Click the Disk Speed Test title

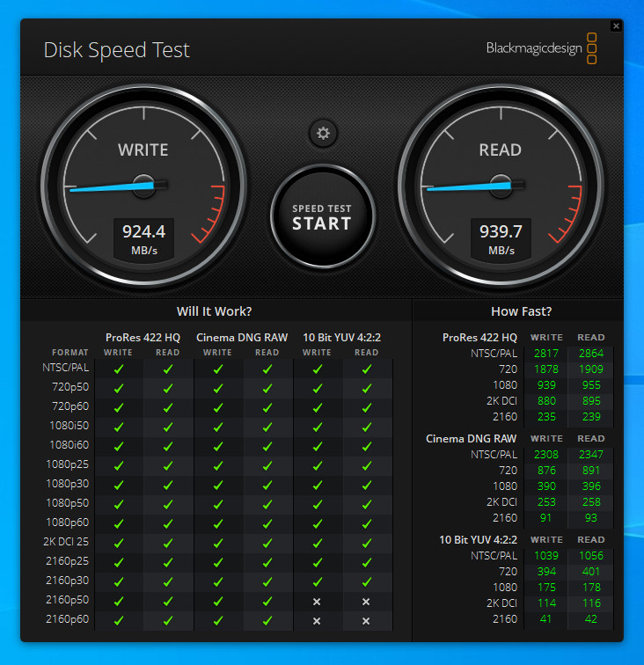coord(117,50)
